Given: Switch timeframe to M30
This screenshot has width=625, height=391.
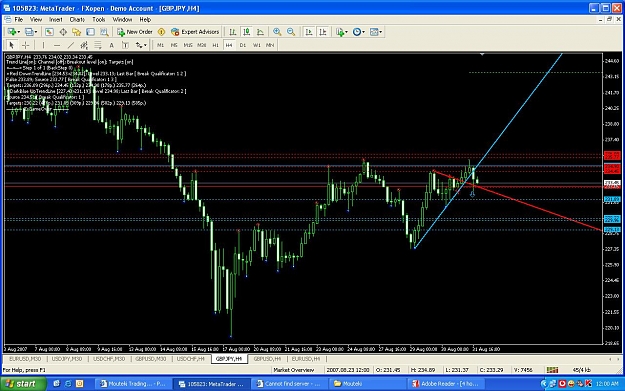Looking at the screenshot, I should point(202,45).
